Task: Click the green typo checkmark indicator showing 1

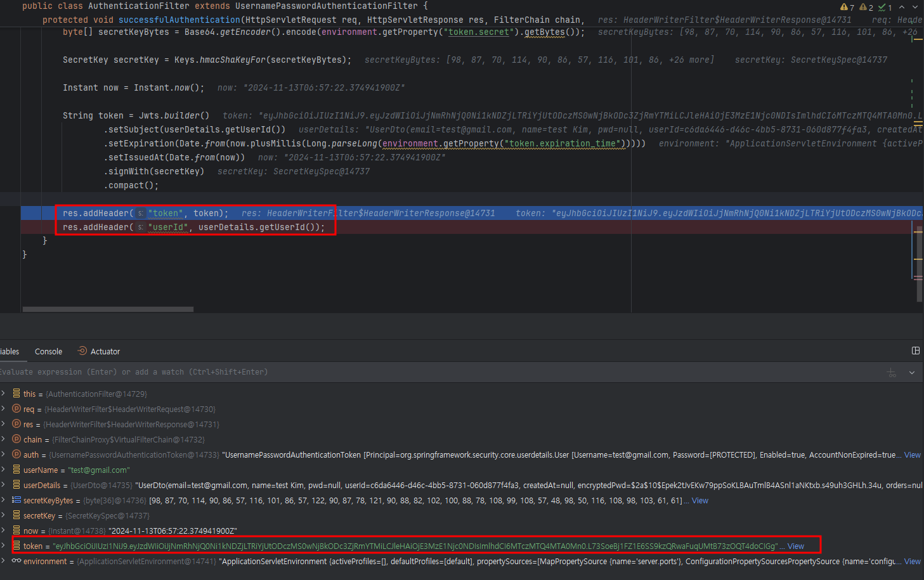Action: [885, 7]
